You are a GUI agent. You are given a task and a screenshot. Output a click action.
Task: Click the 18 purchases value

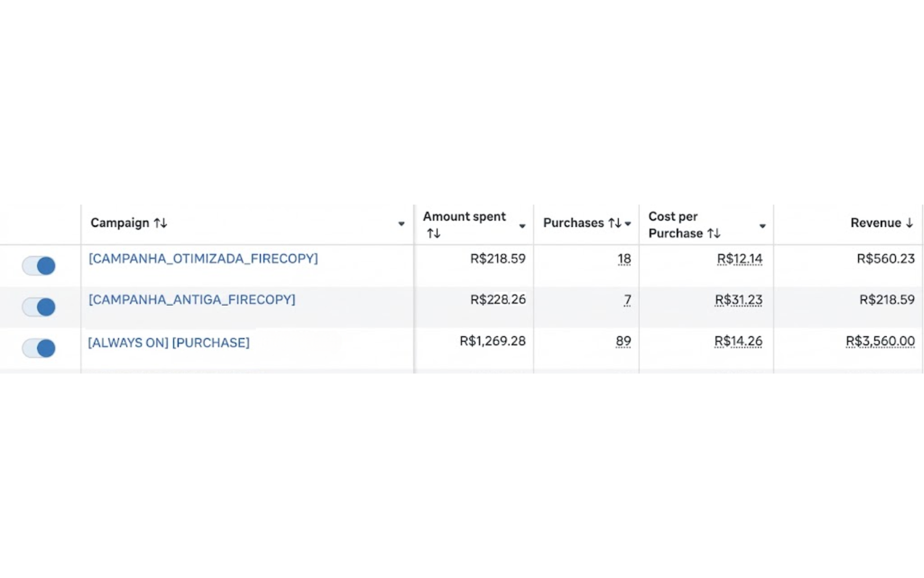tap(624, 259)
